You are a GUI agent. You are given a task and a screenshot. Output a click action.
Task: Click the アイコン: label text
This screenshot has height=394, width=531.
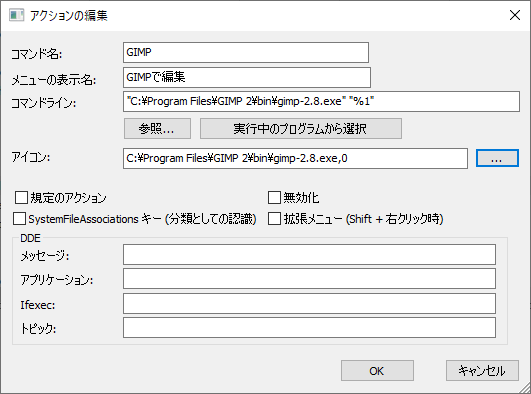[30, 157]
